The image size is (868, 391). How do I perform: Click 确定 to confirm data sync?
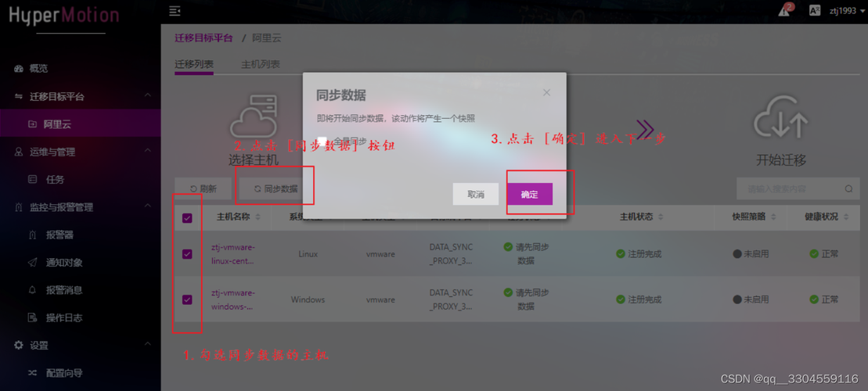click(529, 194)
